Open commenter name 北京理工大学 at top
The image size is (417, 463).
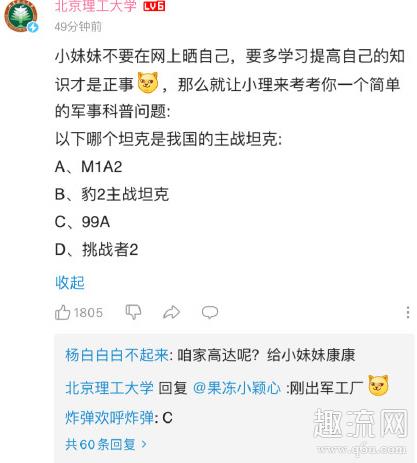pos(96,6)
